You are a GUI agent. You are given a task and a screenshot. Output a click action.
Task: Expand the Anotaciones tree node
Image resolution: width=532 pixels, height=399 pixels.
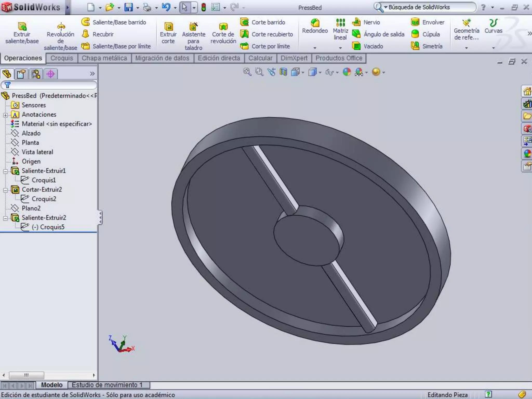(5, 115)
